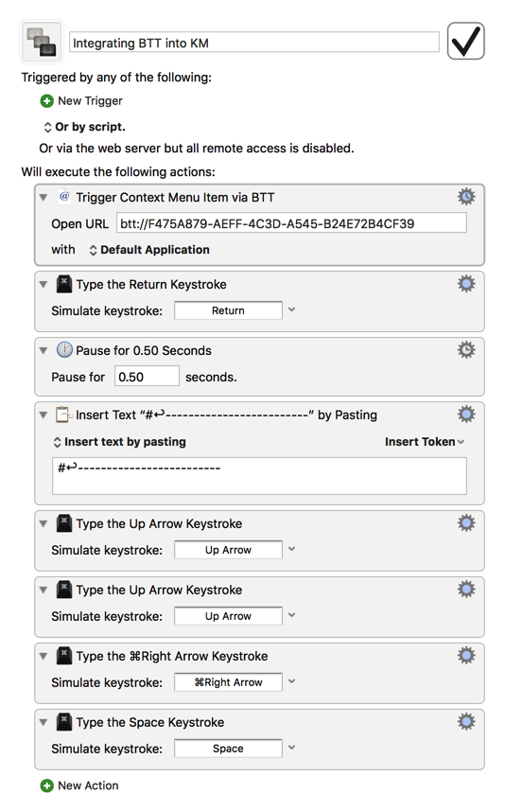Collapse the Trigger Context Menu Item action
Screen dimensions: 505x812
click(x=44, y=197)
